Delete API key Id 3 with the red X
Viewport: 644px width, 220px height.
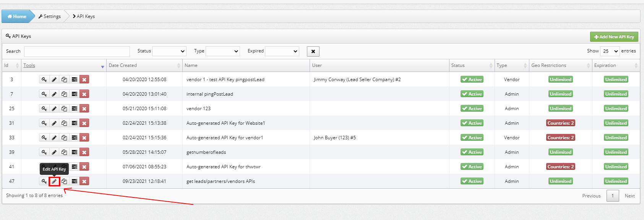coord(84,80)
